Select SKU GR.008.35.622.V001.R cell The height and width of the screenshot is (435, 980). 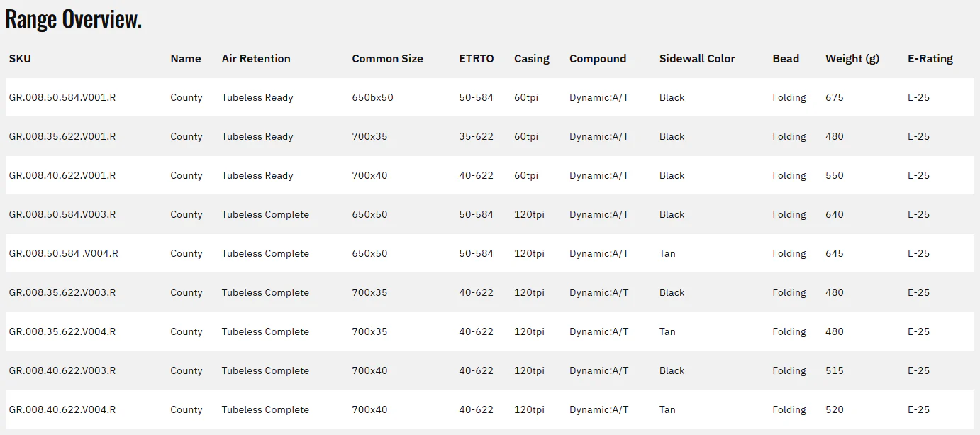tap(62, 136)
